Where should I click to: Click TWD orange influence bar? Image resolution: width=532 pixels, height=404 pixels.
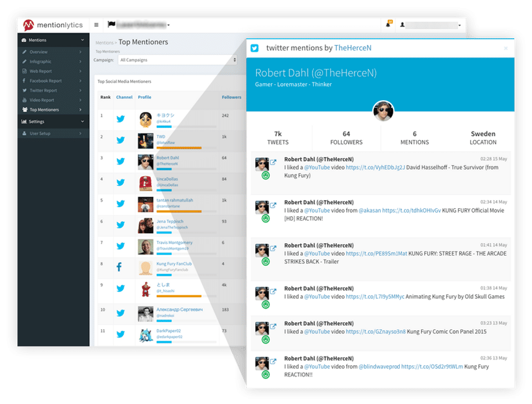[x=179, y=148]
